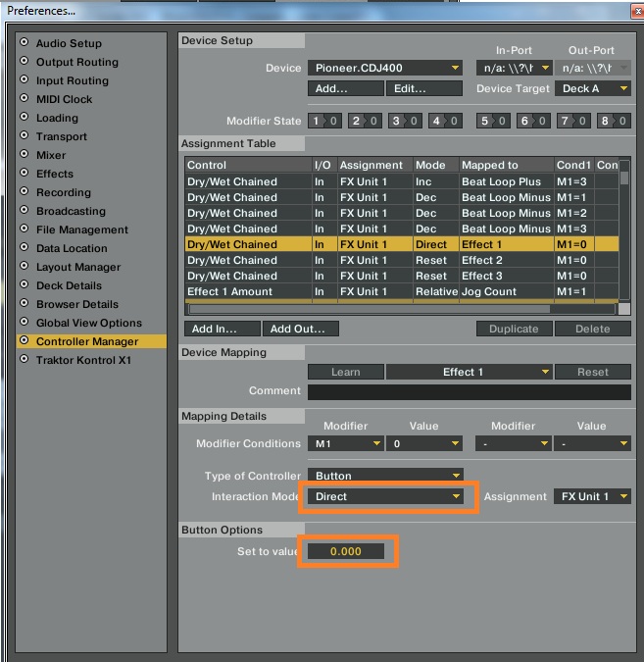Click the Mapped to column header
Viewport: 644px width, 662px height.
point(506,165)
